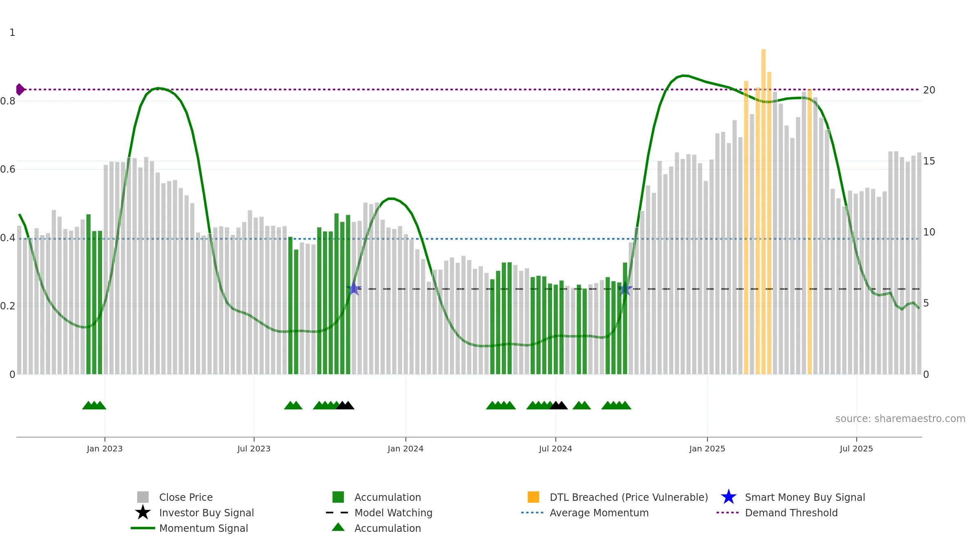Click the green Accumulation triangle legend icon
This screenshot has width=980, height=551.
coord(338,527)
